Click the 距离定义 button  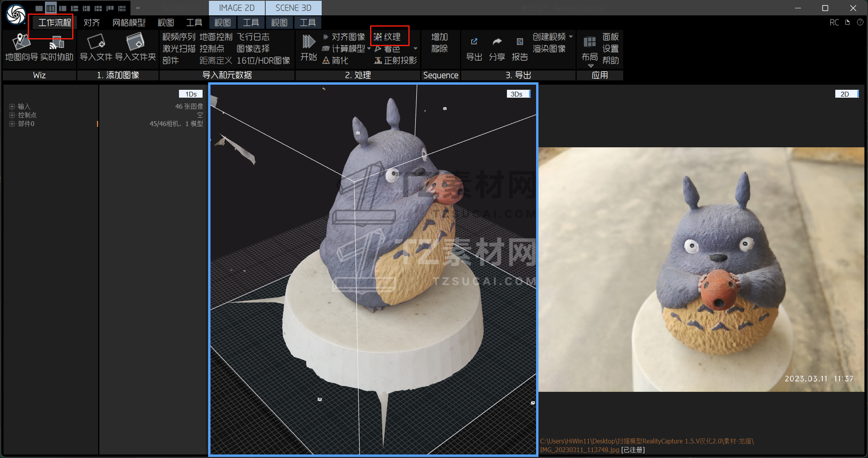point(216,61)
